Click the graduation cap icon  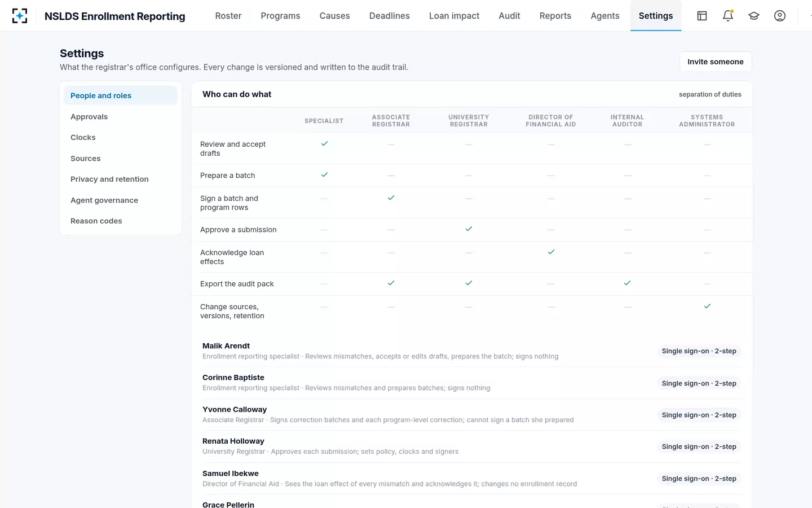coord(754,16)
